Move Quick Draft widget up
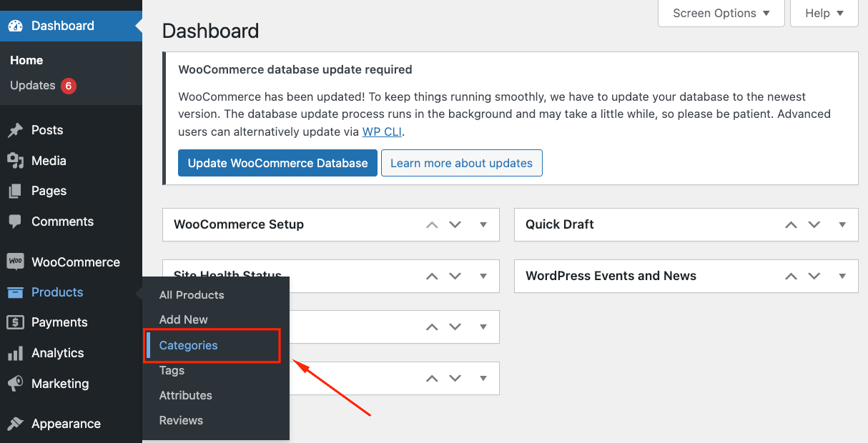The height and width of the screenshot is (443, 868). click(791, 224)
